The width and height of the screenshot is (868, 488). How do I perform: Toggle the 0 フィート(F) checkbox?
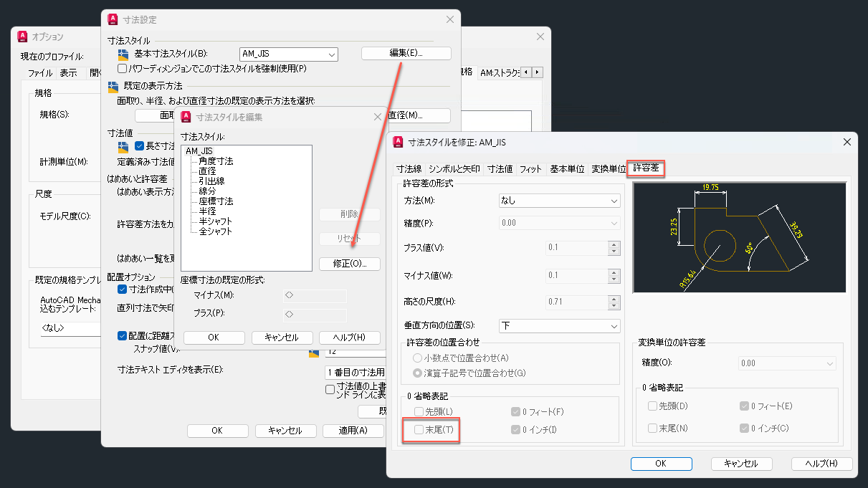tap(515, 412)
